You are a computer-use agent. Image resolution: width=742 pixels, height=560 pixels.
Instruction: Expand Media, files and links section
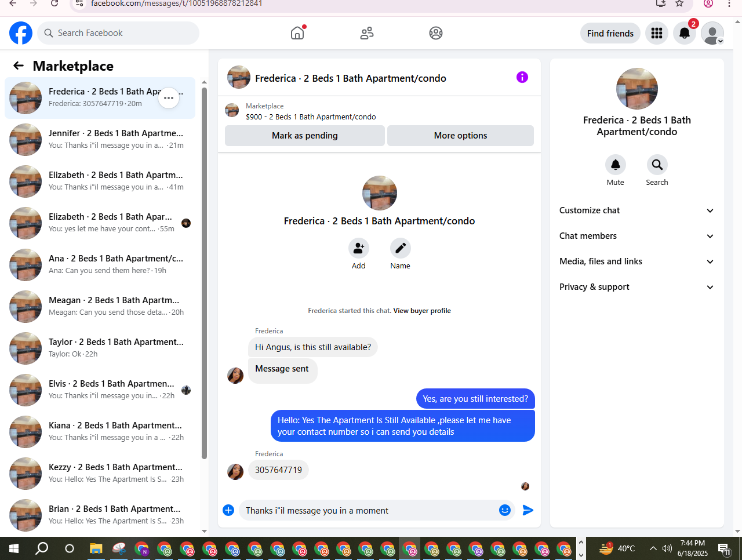637,261
